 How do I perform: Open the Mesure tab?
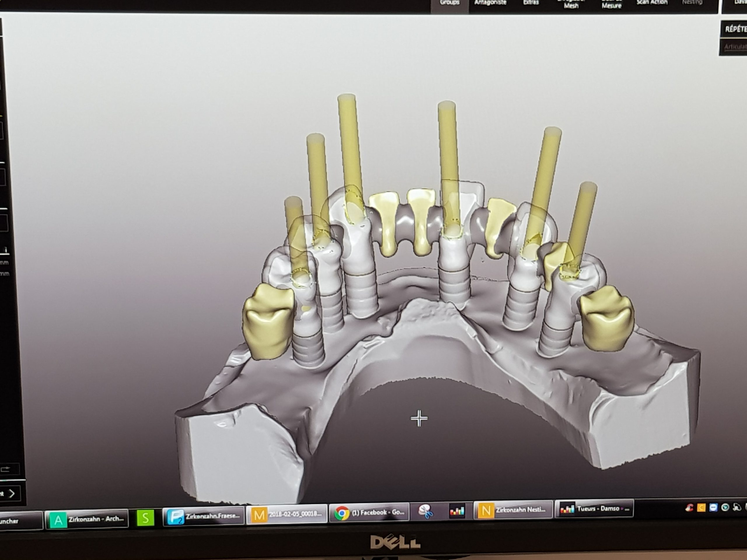tap(612, 5)
